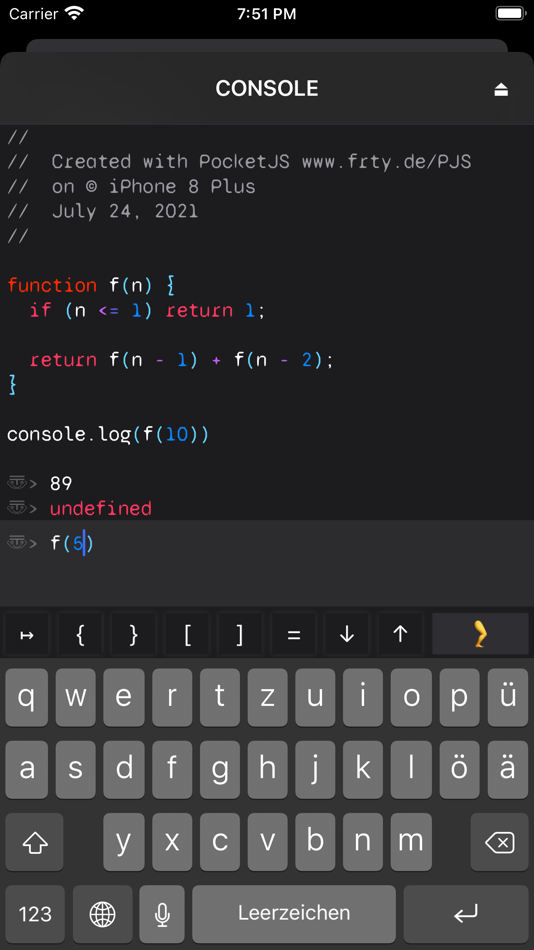
Task: Tap the return key
Action: click(x=466, y=914)
